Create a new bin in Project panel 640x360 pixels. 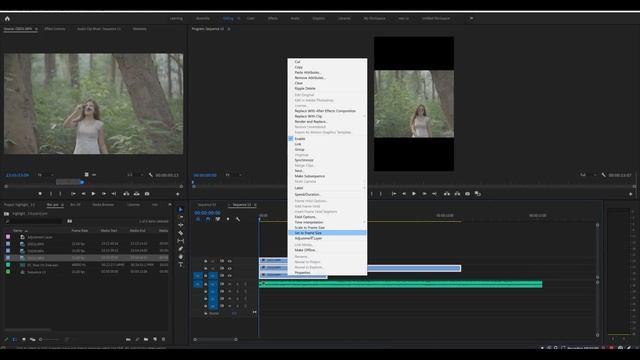pyautogui.click(x=146, y=339)
